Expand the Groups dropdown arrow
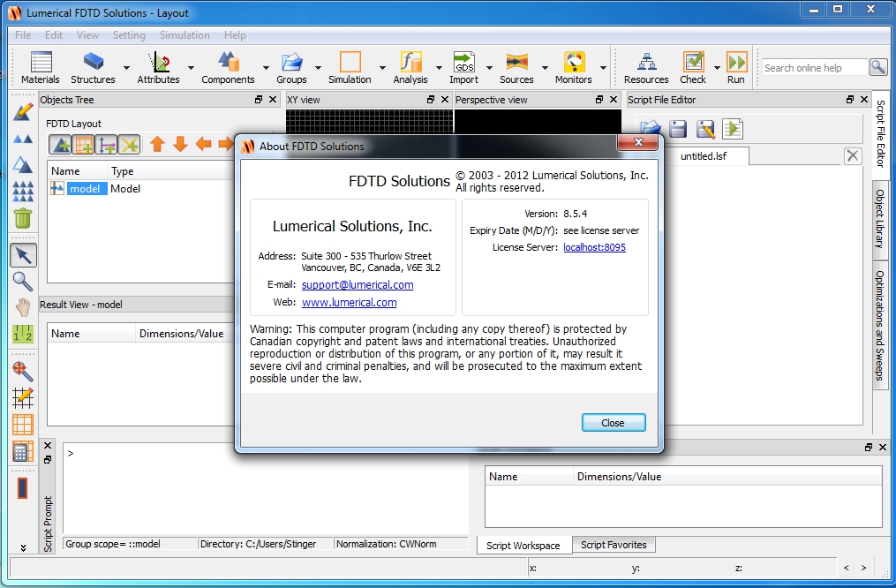Image resolution: width=896 pixels, height=588 pixels. (x=318, y=67)
